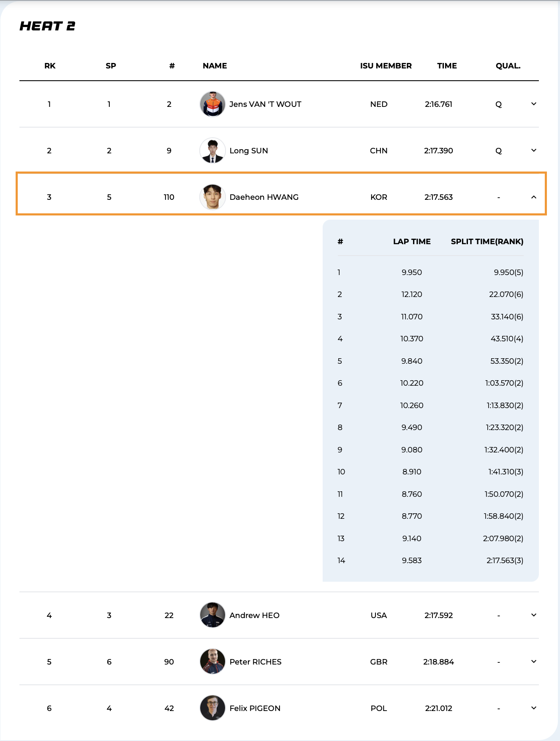Image resolution: width=560 pixels, height=741 pixels.
Task: Open Daeheon HWANG's athlete photo
Action: point(212,197)
